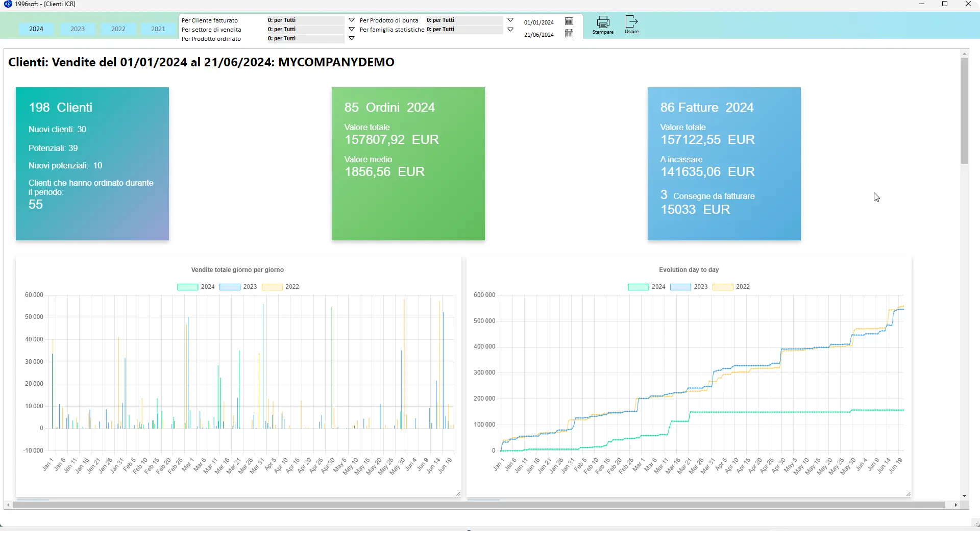The width and height of the screenshot is (980, 546).
Task: Toggle 2022 series in Vendite totale chart legend
Action: 281,287
